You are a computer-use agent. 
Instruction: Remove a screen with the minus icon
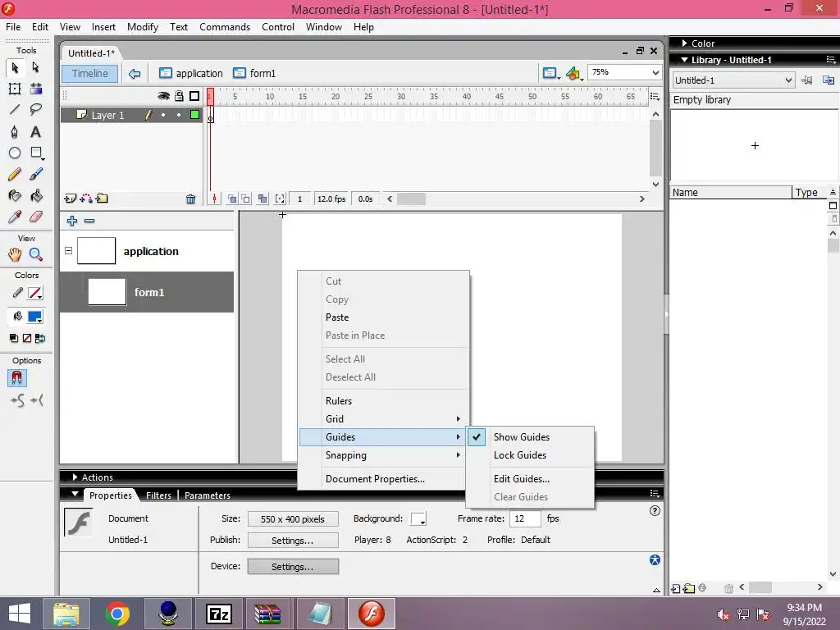pyautogui.click(x=89, y=221)
